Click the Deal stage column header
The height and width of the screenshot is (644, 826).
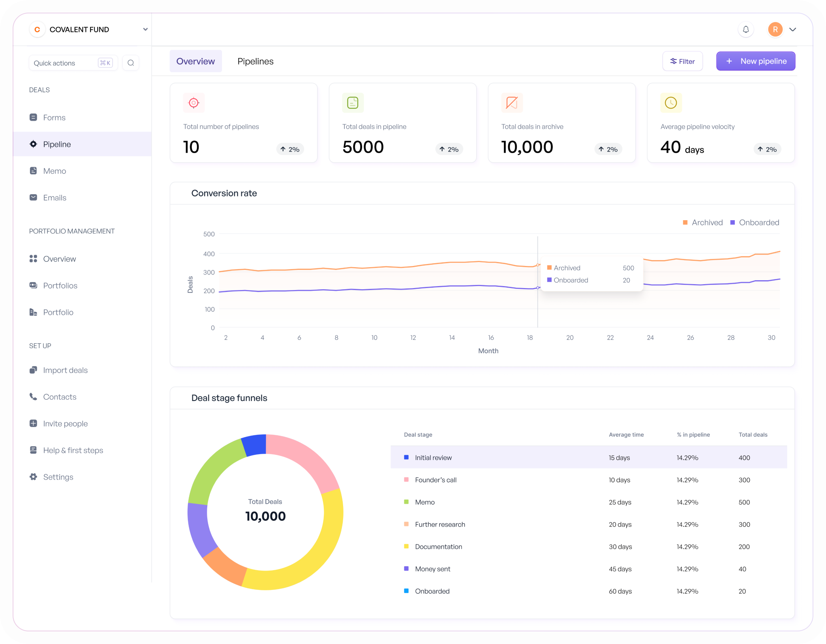click(418, 434)
